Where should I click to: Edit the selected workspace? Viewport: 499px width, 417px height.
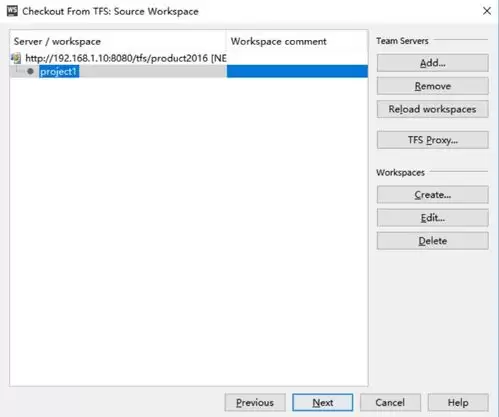click(x=433, y=218)
